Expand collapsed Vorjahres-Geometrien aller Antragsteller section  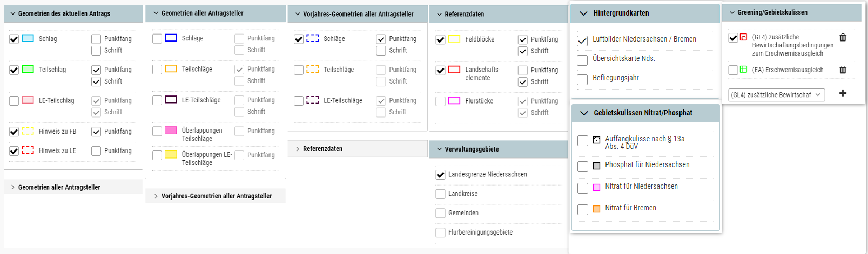[x=216, y=196]
